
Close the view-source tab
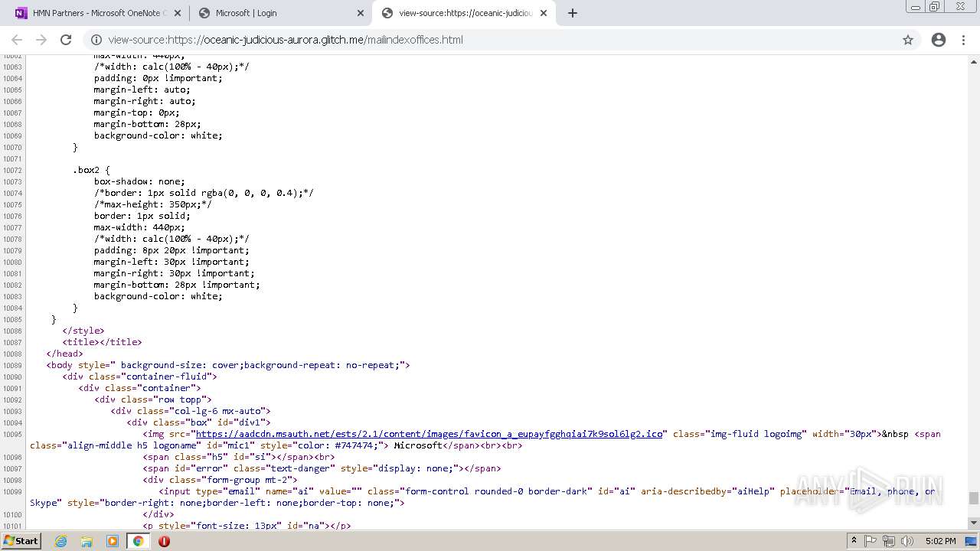coord(544,13)
